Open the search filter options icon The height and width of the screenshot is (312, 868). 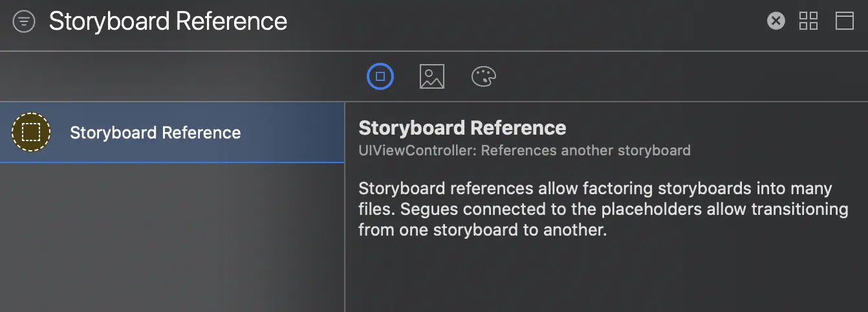click(x=24, y=22)
